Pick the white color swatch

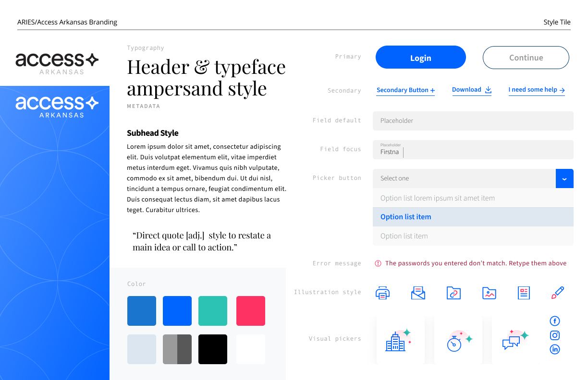coord(251,349)
